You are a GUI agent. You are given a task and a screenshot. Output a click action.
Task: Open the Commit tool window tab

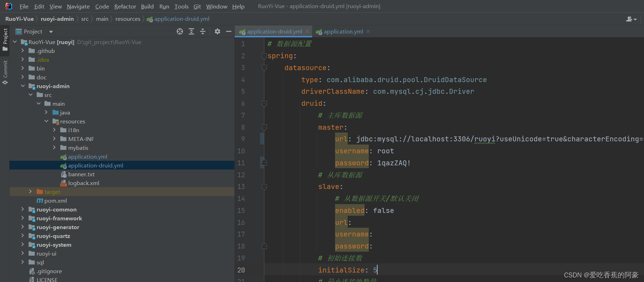[5, 72]
